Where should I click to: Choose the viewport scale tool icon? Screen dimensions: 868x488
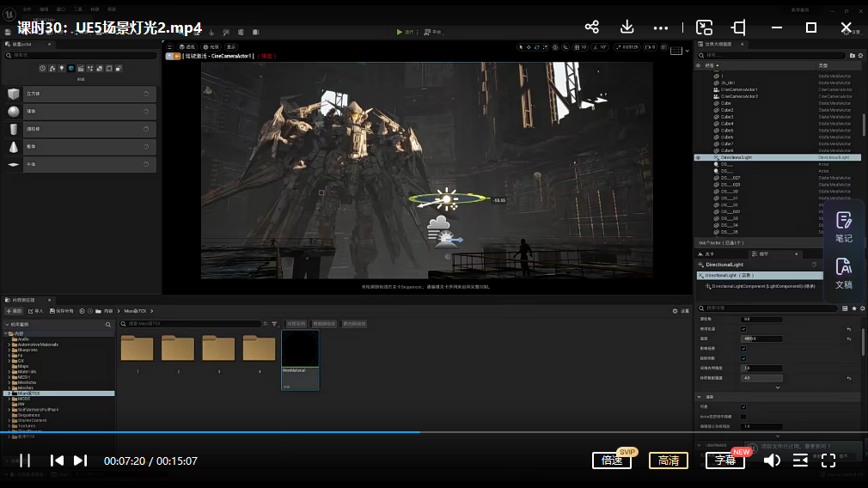[545, 47]
